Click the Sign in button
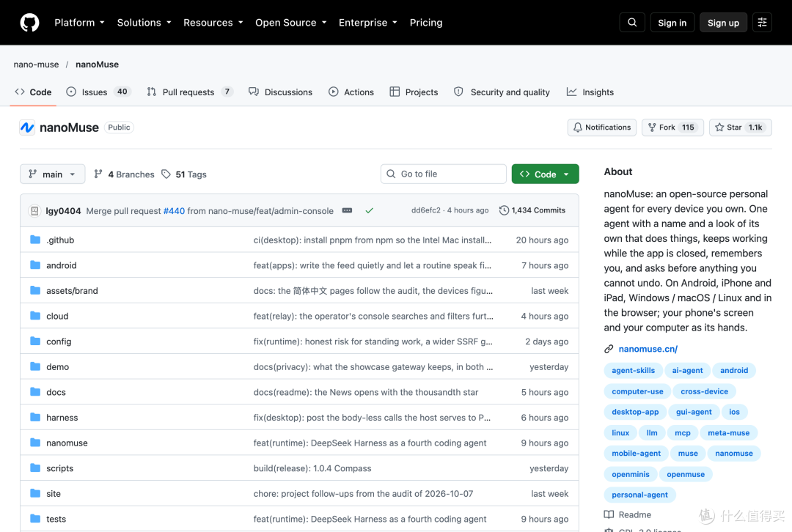 [672, 23]
